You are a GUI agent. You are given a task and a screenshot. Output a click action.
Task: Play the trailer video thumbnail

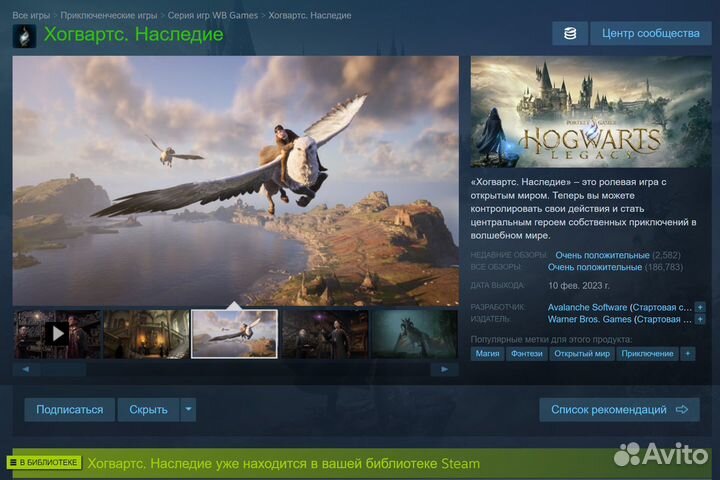coord(57,334)
